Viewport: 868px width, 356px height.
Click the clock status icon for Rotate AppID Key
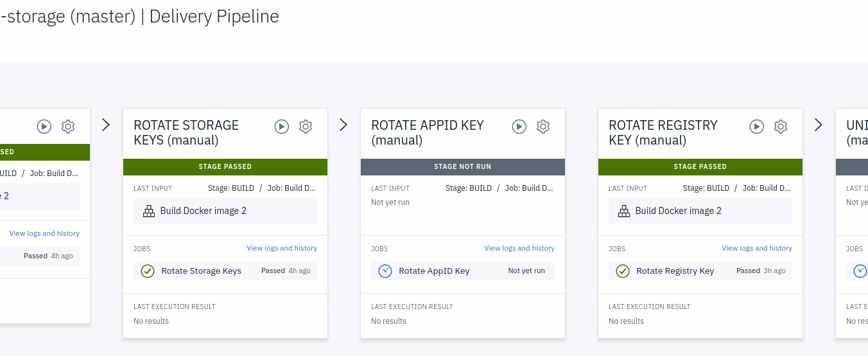(385, 271)
